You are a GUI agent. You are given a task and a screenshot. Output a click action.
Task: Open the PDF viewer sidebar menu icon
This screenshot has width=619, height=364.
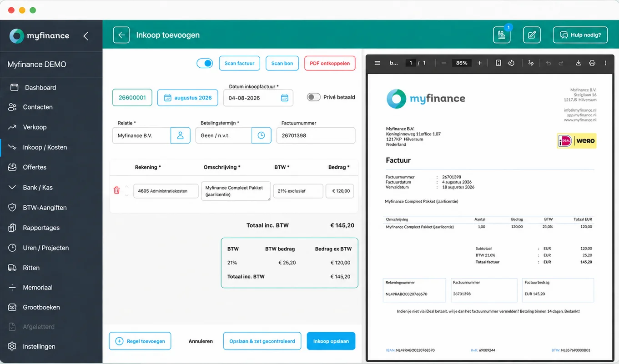(377, 63)
